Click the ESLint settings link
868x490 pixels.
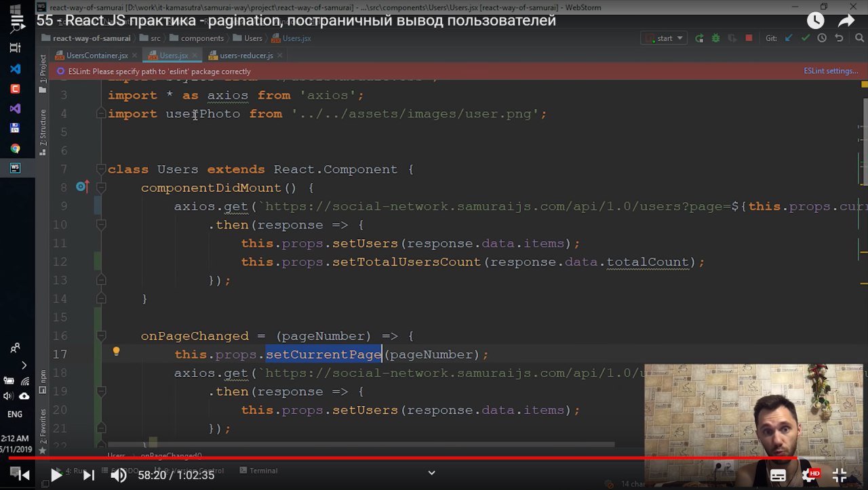[x=831, y=71]
